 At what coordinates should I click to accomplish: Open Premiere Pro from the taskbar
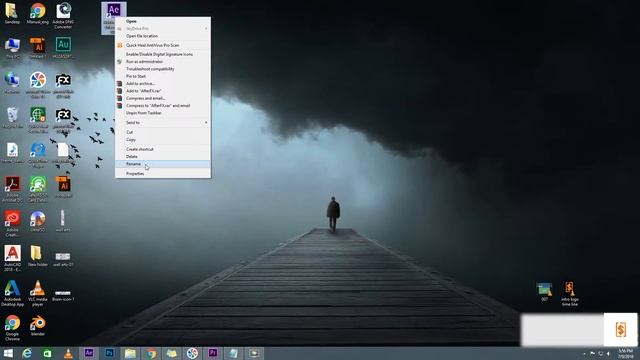pos(213,353)
